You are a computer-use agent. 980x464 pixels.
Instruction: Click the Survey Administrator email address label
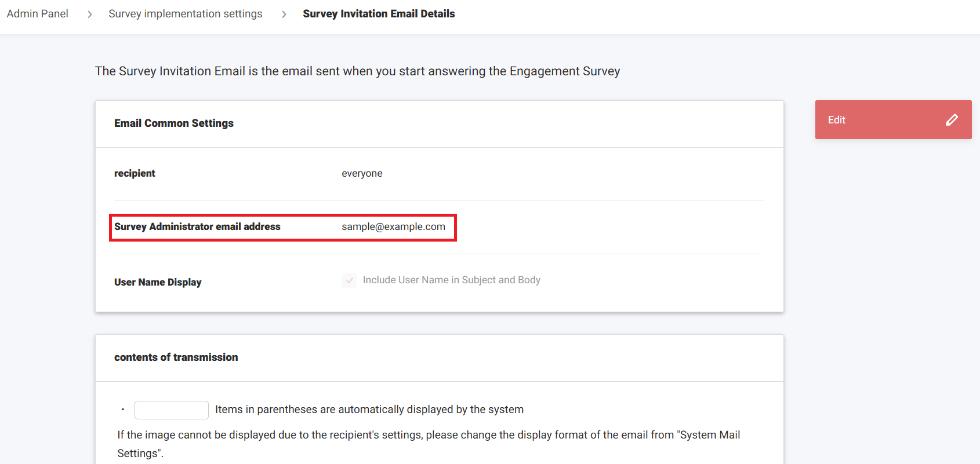point(197,226)
